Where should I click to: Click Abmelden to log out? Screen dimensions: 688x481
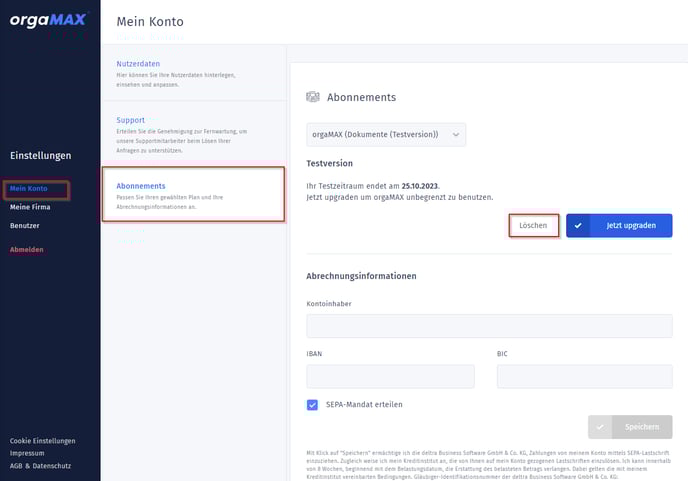pos(27,250)
